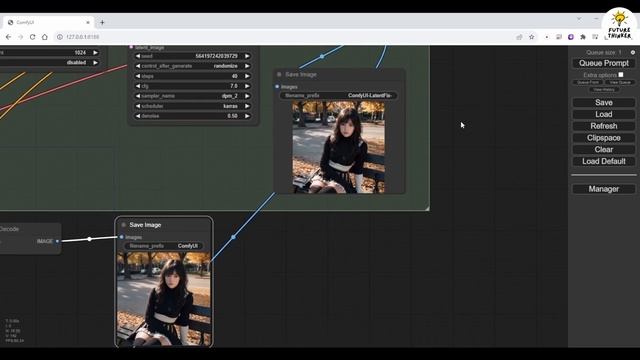Edit filename_prefix ComfyUI-LatentFix field

coord(338,96)
